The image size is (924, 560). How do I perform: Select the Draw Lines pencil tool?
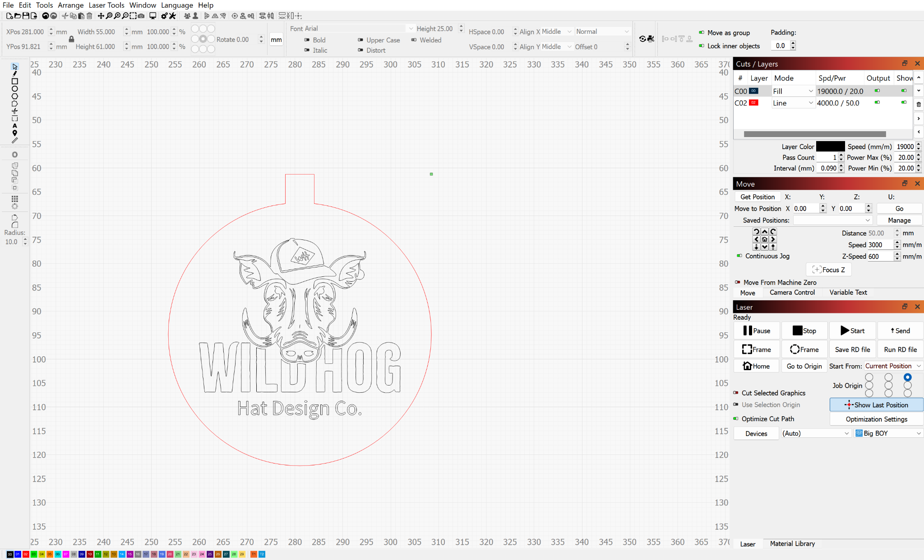14,74
